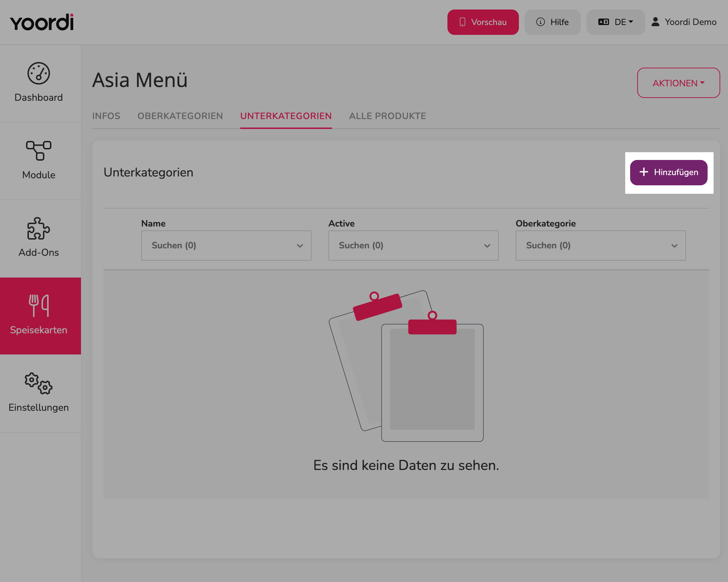The height and width of the screenshot is (582, 728).
Task: Select the Speisekarten fork and knife icon
Action: coord(39,305)
